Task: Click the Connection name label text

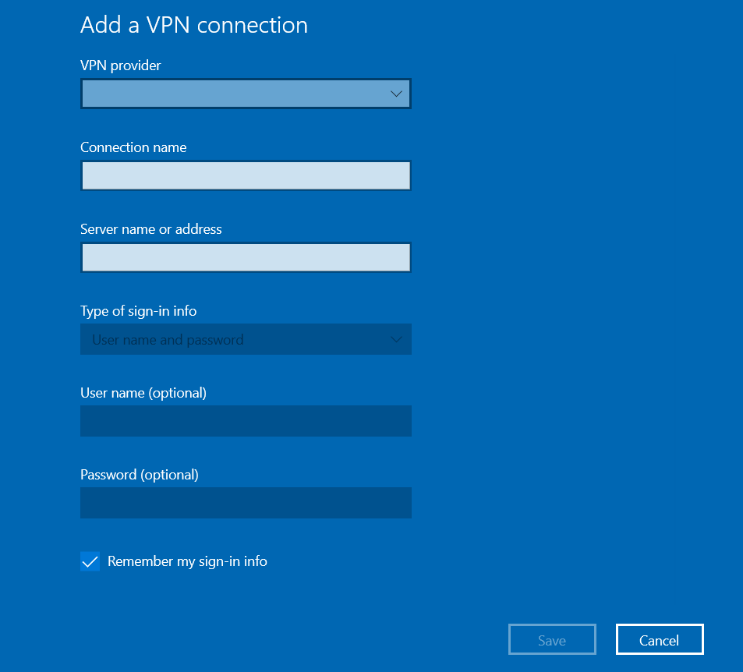Action: (x=134, y=147)
